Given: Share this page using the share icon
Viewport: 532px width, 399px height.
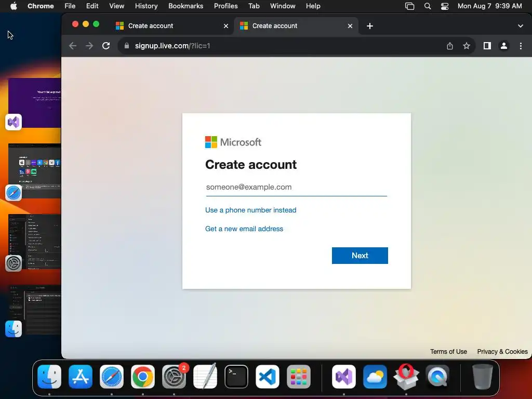Looking at the screenshot, I should pyautogui.click(x=450, y=46).
